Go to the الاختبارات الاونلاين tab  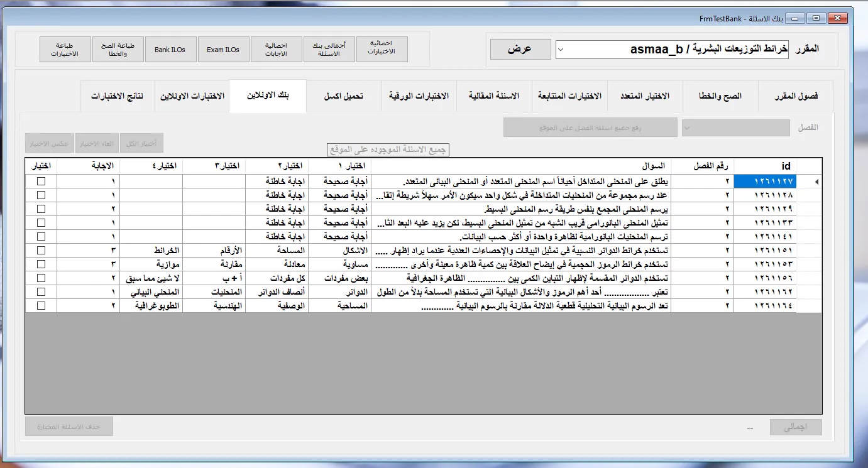192,96
